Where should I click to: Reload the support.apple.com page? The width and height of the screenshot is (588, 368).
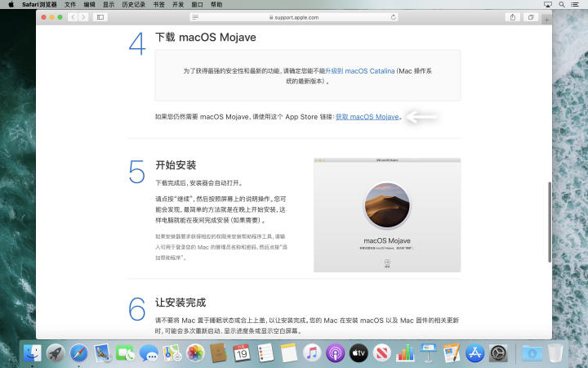click(393, 17)
